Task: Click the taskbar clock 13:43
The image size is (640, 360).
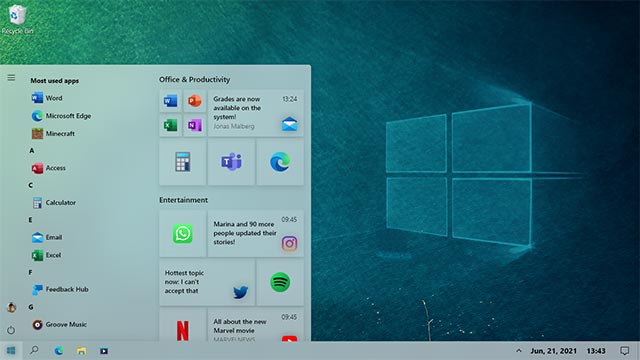Action: tap(596, 351)
